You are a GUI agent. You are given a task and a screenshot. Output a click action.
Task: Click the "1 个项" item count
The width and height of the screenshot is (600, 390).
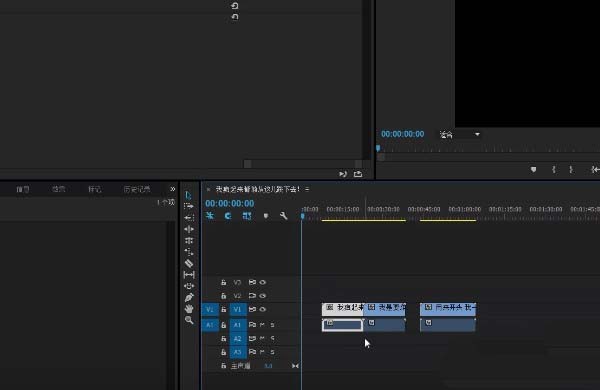pos(166,202)
